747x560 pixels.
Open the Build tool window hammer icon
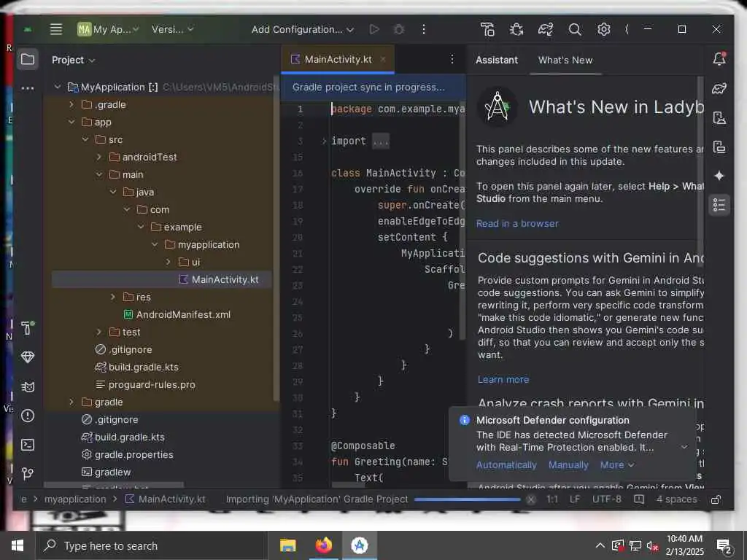pyautogui.click(x=28, y=327)
